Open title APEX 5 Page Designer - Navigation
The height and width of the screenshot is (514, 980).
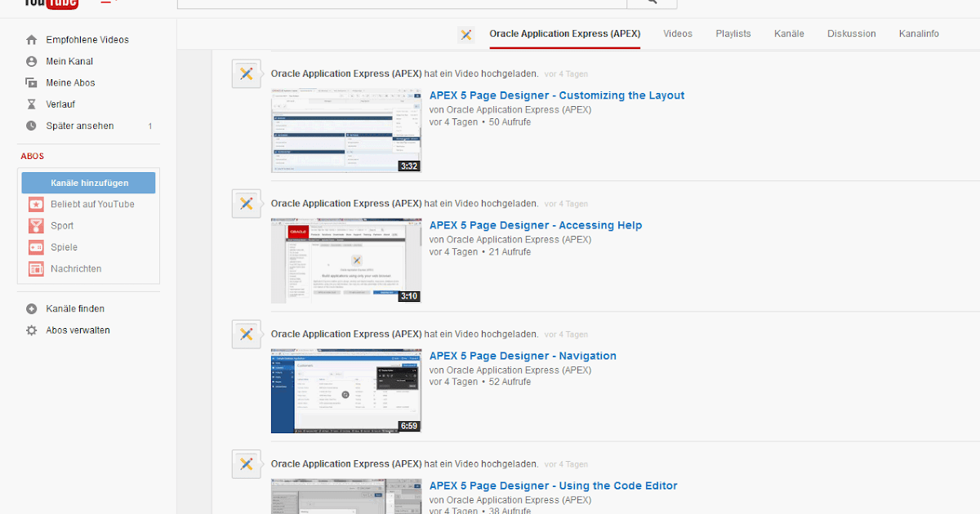point(523,356)
